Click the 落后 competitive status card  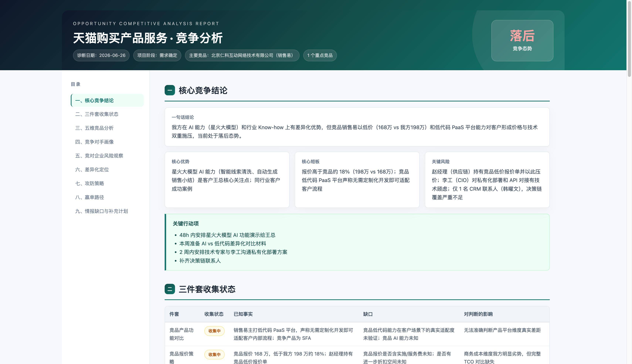tap(522, 40)
